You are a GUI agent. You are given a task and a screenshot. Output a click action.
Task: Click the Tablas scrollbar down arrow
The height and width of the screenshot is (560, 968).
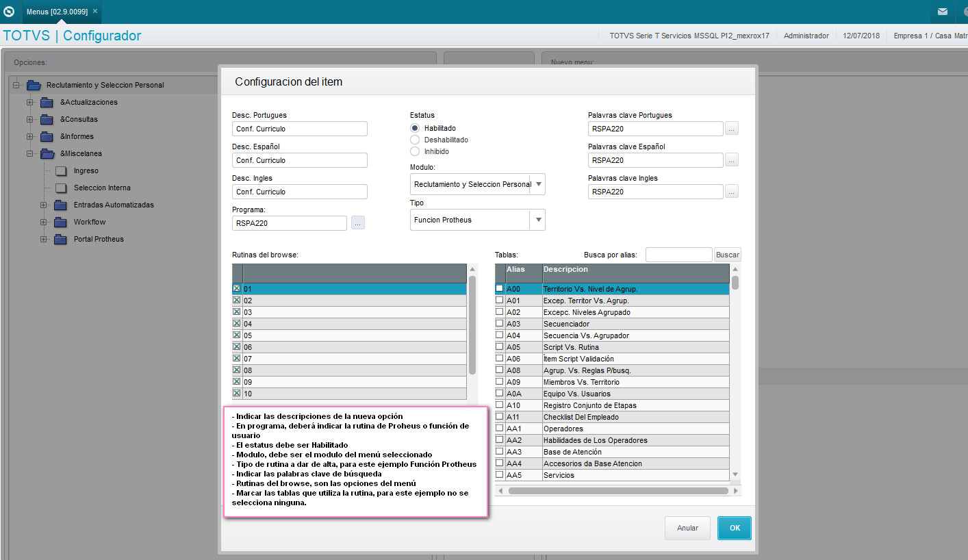click(735, 474)
